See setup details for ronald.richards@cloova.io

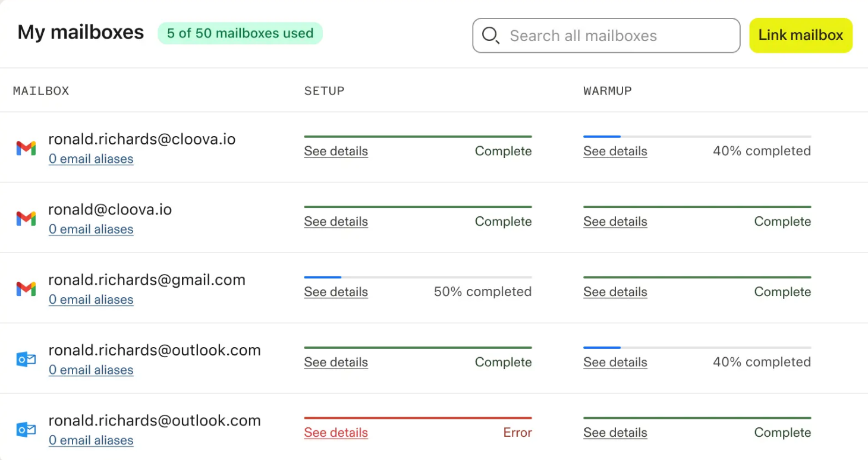[x=336, y=151]
